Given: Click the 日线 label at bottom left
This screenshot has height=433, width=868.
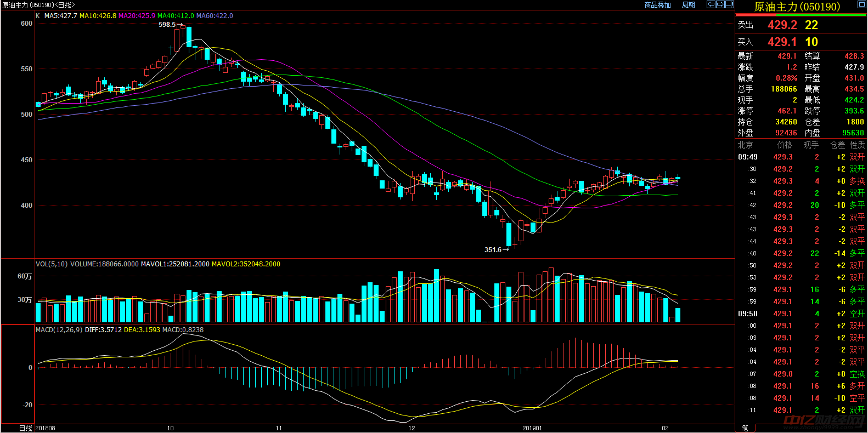Looking at the screenshot, I should (x=25, y=428).
